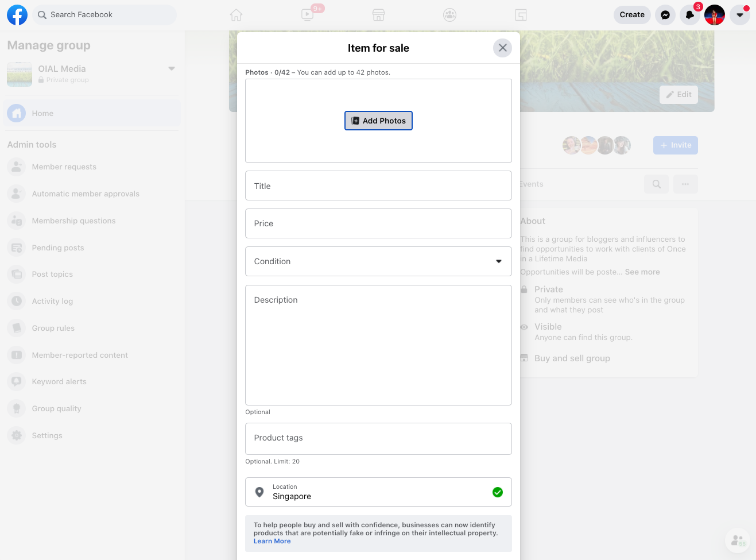This screenshot has height=560, width=756.
Task: Open the notifications bell
Action: (x=690, y=15)
